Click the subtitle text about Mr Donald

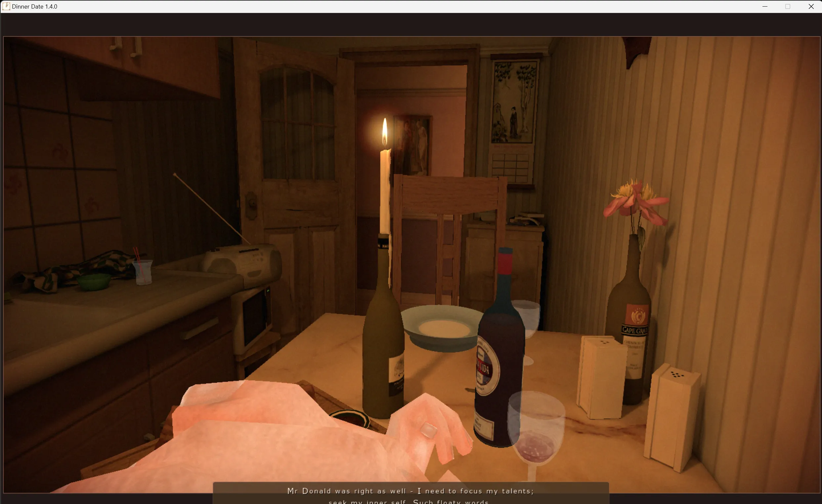point(410,491)
